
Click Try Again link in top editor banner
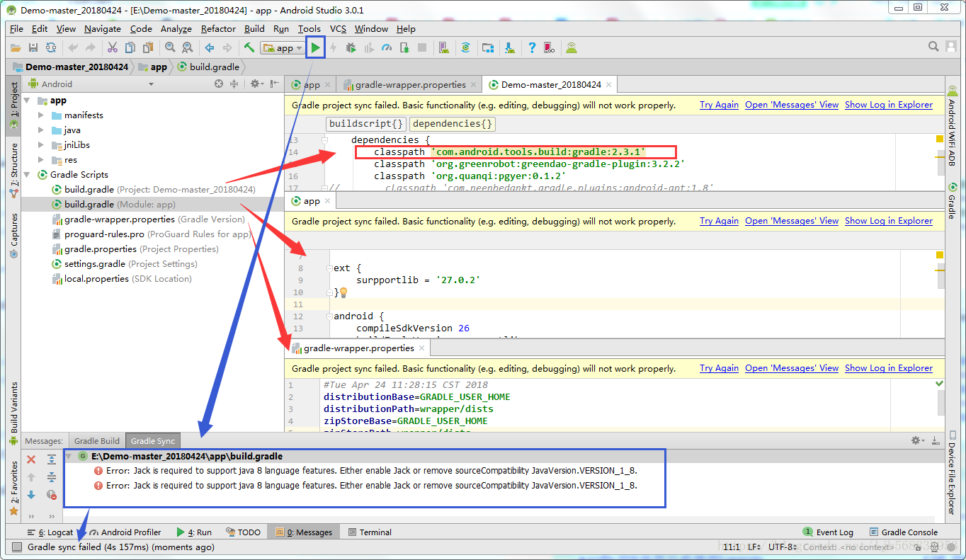coord(719,105)
